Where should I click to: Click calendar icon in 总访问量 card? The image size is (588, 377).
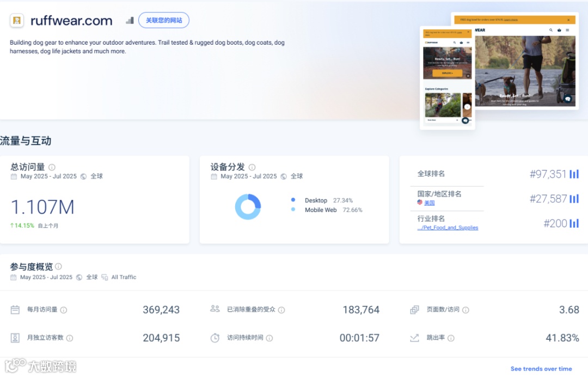point(14,177)
